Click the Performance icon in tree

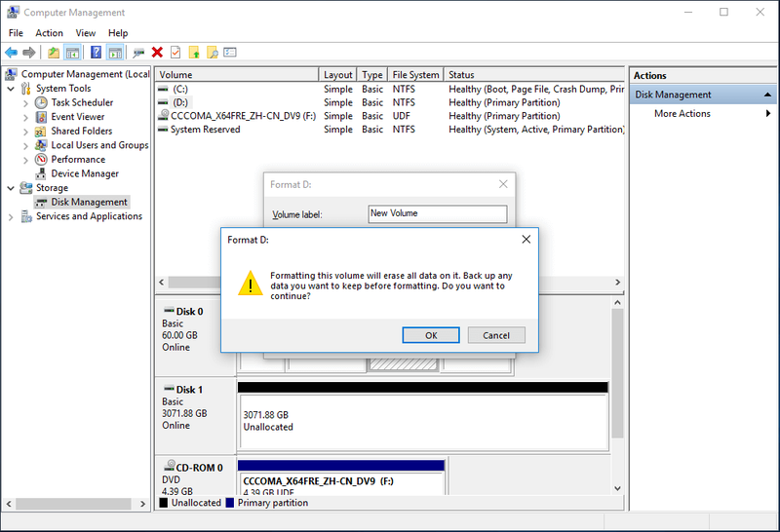click(x=41, y=160)
